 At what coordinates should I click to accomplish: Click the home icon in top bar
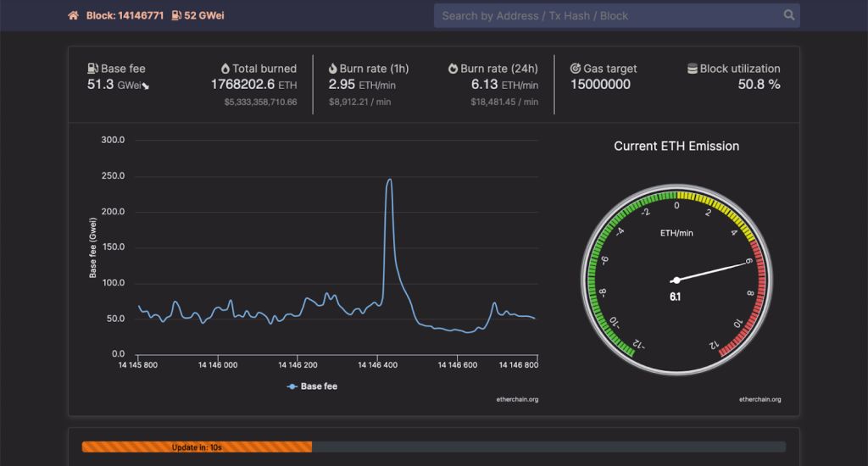(x=74, y=15)
